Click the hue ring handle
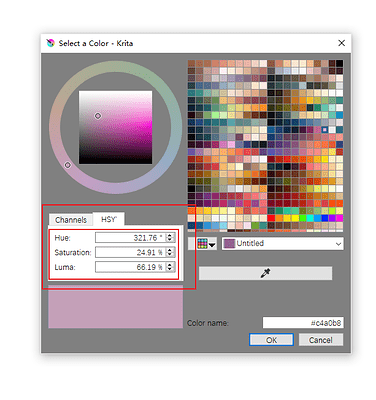 click(68, 165)
